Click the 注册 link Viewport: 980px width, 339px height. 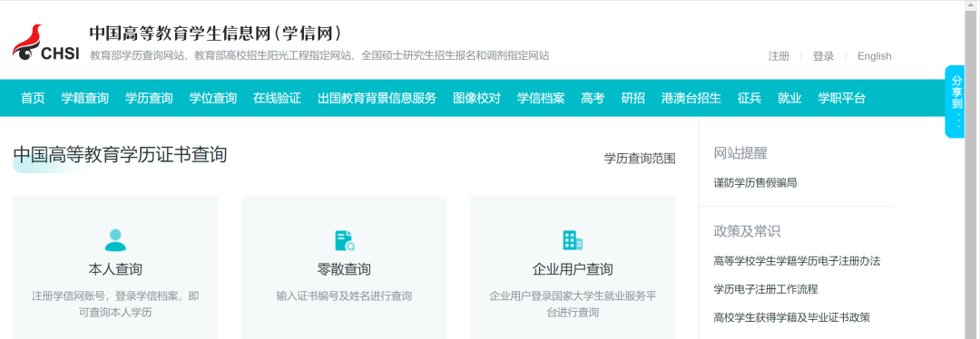point(779,56)
